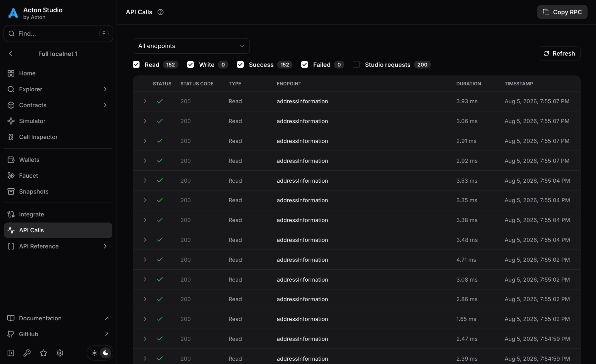Screen dimensions: 596x364
Task: Click the Integrate icon in sidebar
Action: pos(11,214)
